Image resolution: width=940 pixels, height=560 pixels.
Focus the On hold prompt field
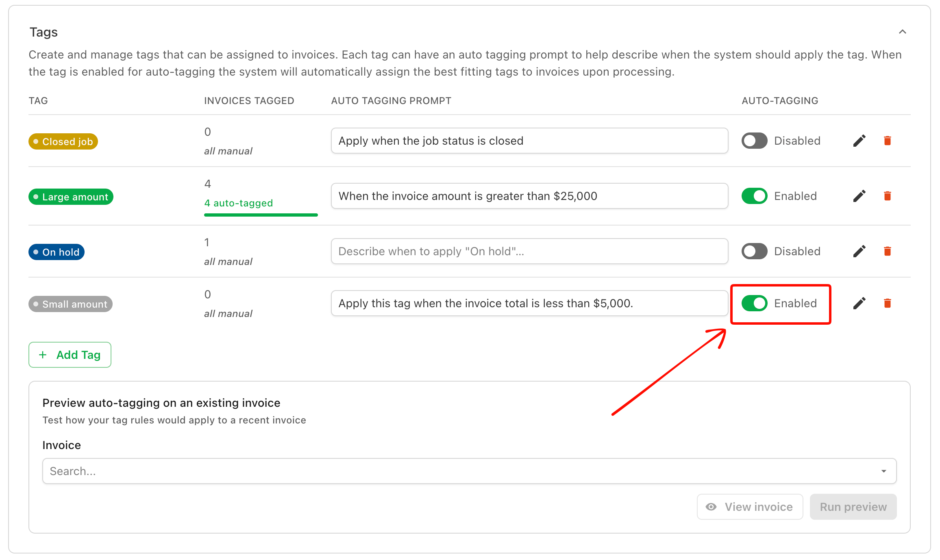(x=529, y=251)
